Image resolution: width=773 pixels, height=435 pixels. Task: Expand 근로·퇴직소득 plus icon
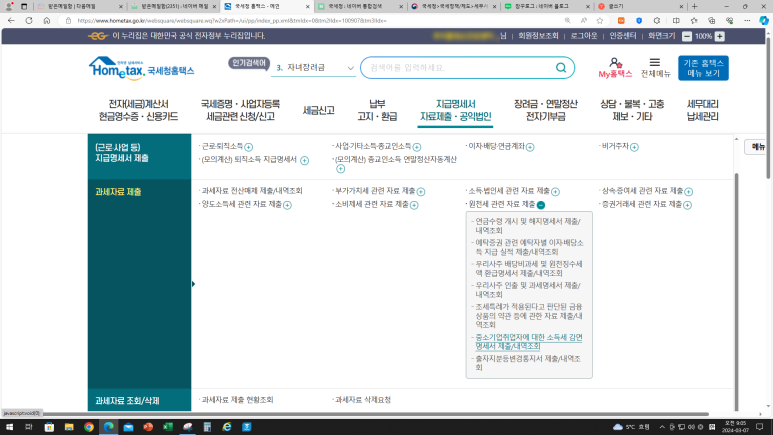(249, 147)
